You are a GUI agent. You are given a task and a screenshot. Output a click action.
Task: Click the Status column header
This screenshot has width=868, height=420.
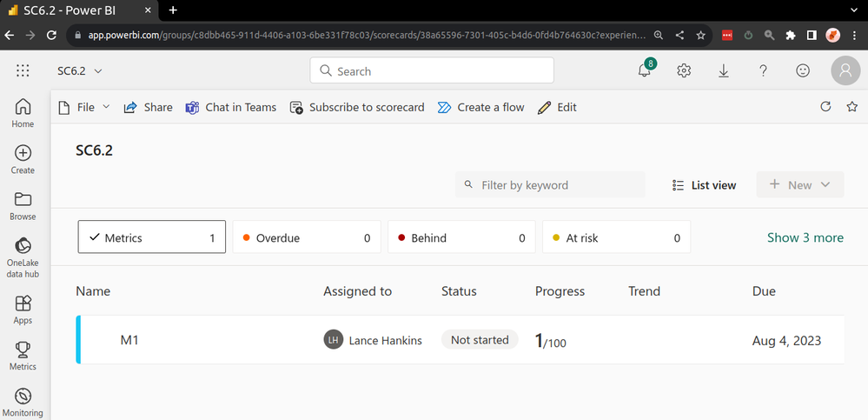coord(459,291)
